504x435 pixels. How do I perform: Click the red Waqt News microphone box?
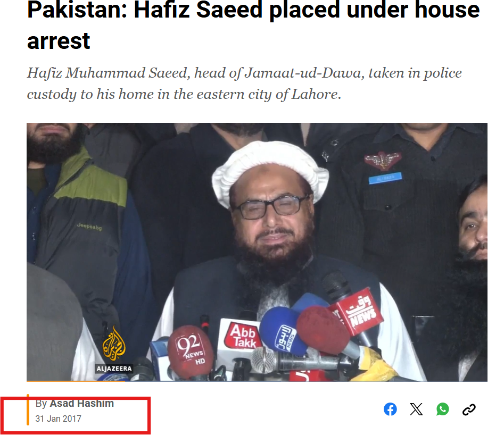pyautogui.click(x=358, y=312)
